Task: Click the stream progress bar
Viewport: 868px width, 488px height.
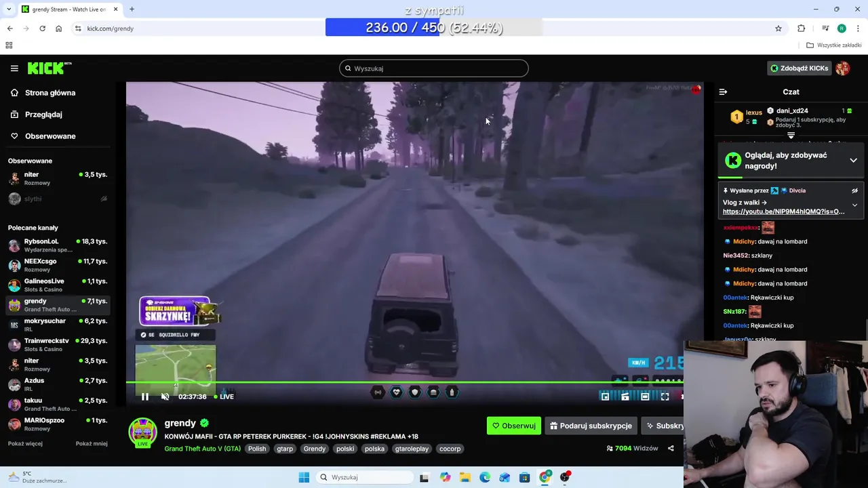Action: pos(404,382)
